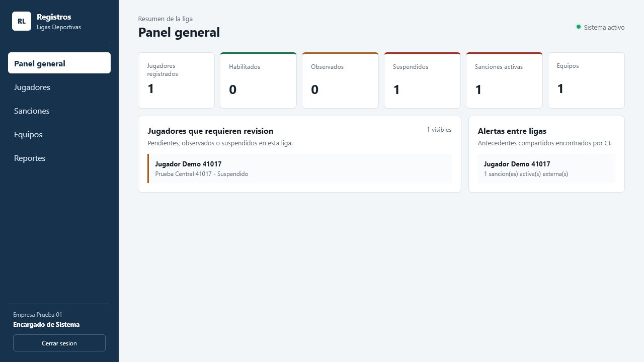This screenshot has width=644, height=362.
Task: Open Jugador Demo 41017 in revision list
Action: tap(300, 168)
